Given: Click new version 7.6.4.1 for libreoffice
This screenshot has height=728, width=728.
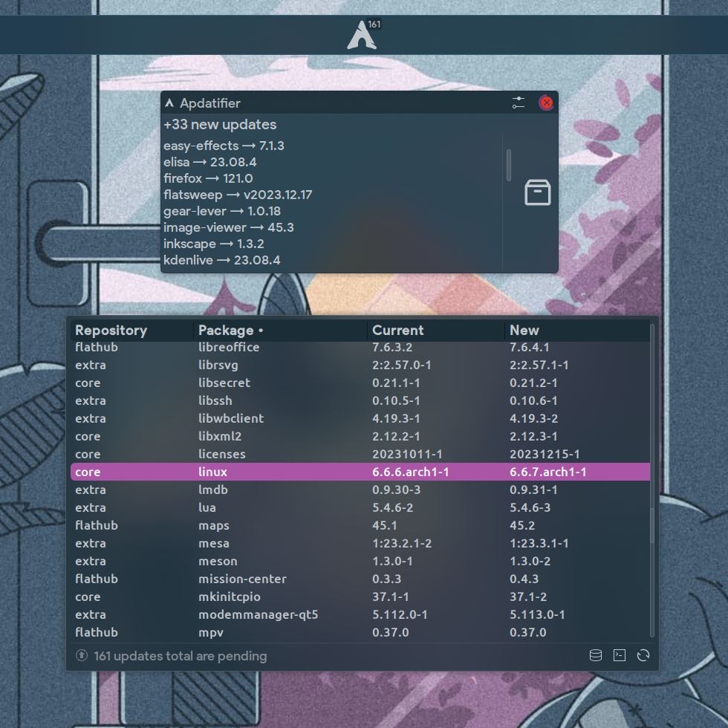Looking at the screenshot, I should 529,348.
